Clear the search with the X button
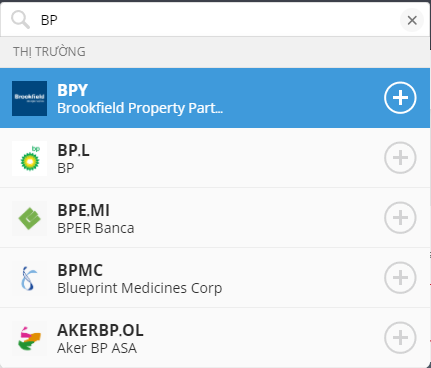431x368 pixels. [x=412, y=20]
